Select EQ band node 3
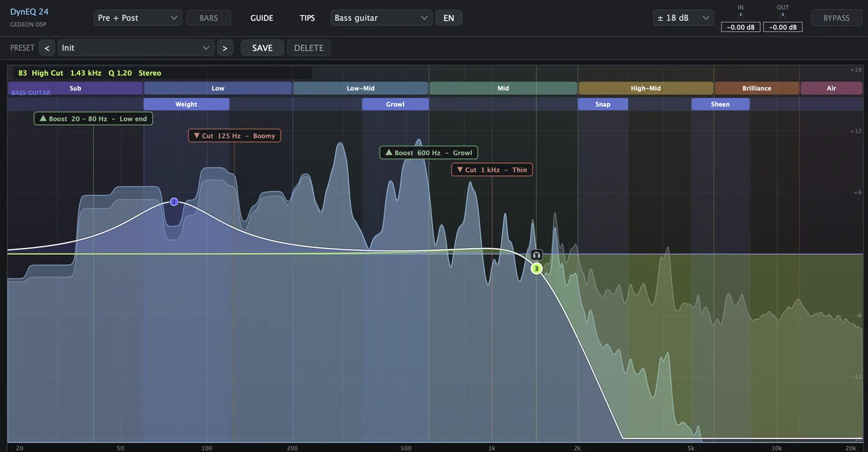 coord(537,268)
